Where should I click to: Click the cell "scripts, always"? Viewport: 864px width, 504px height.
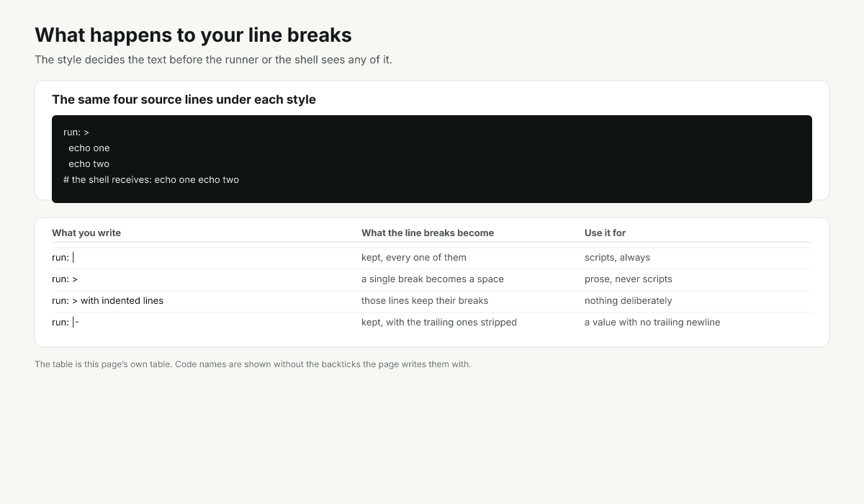point(617,258)
